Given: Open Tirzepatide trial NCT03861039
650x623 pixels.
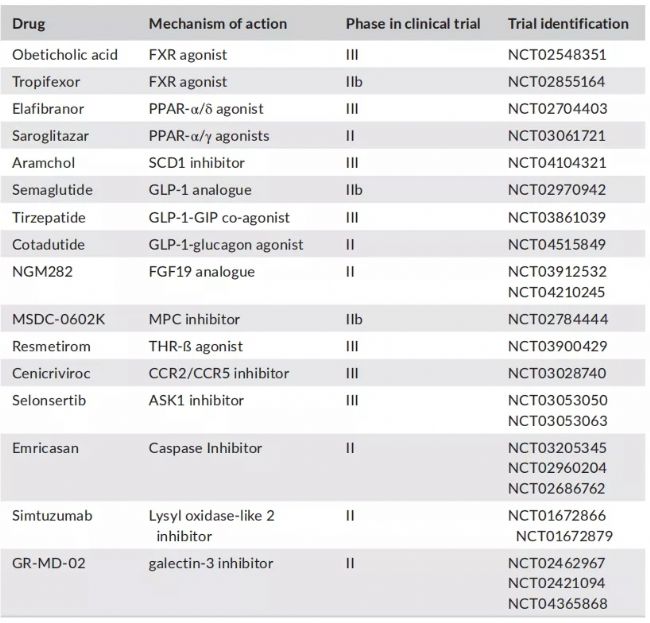Looking at the screenshot, I should click(557, 217).
